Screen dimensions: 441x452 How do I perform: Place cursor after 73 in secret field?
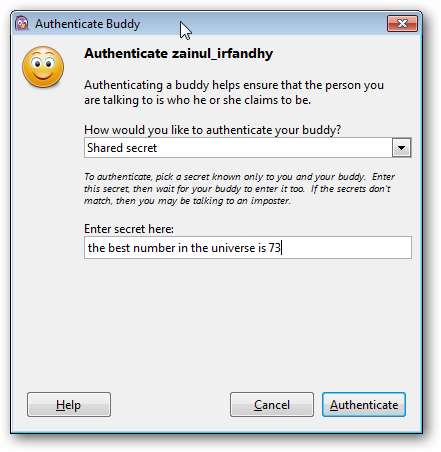pyautogui.click(x=281, y=248)
